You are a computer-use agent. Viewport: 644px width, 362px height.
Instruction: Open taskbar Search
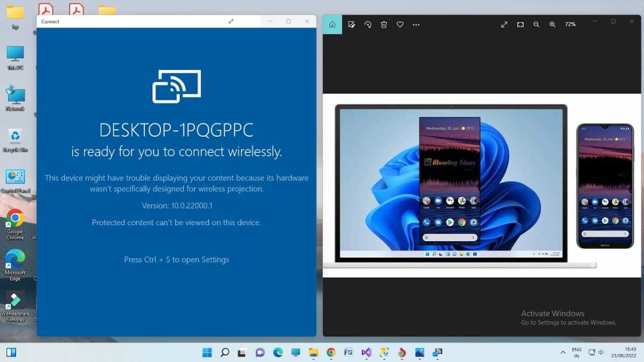pos(225,352)
